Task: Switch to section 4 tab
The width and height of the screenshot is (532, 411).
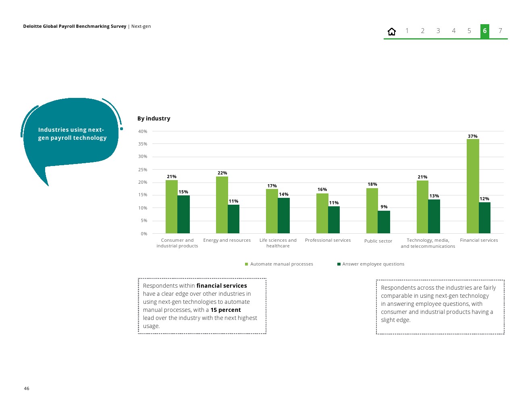Action: click(x=453, y=31)
